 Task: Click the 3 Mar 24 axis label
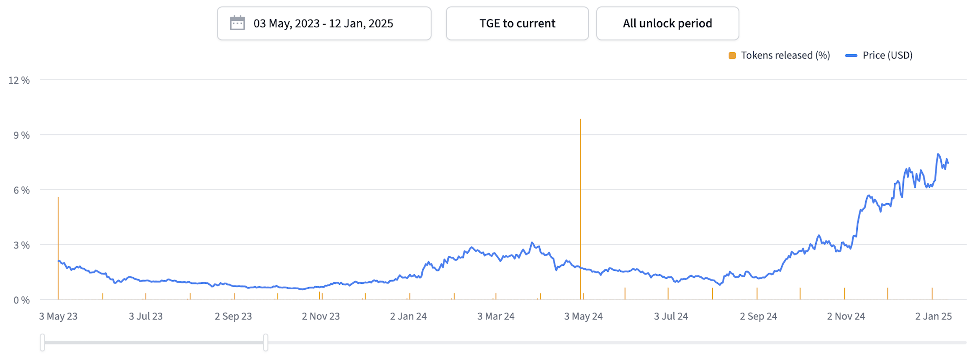pos(496,316)
